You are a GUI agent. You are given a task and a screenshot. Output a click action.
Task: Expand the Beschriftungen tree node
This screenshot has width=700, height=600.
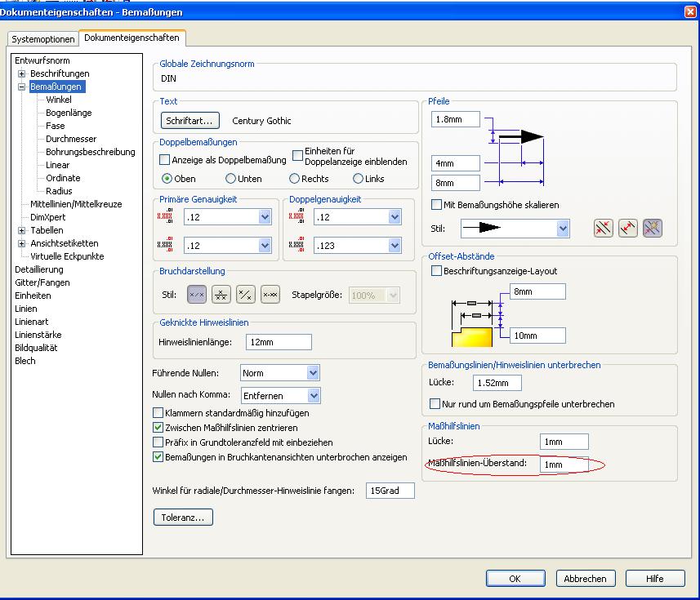coord(22,73)
